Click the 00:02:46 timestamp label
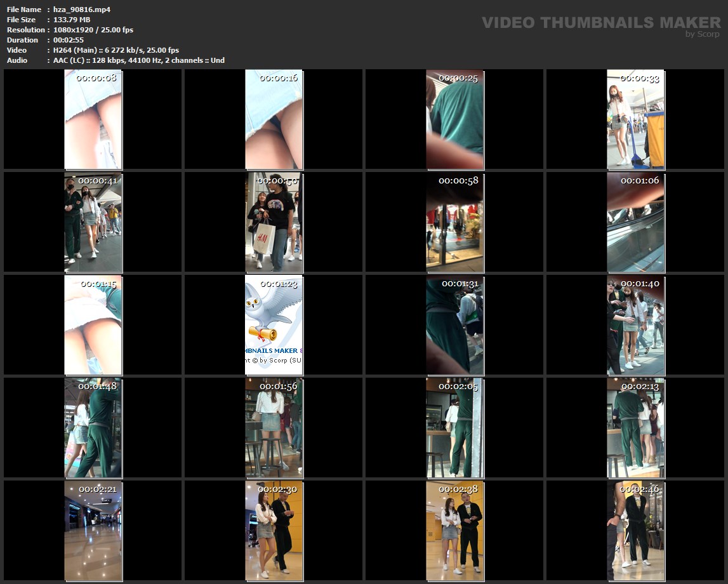The height and width of the screenshot is (584, 728). click(639, 489)
